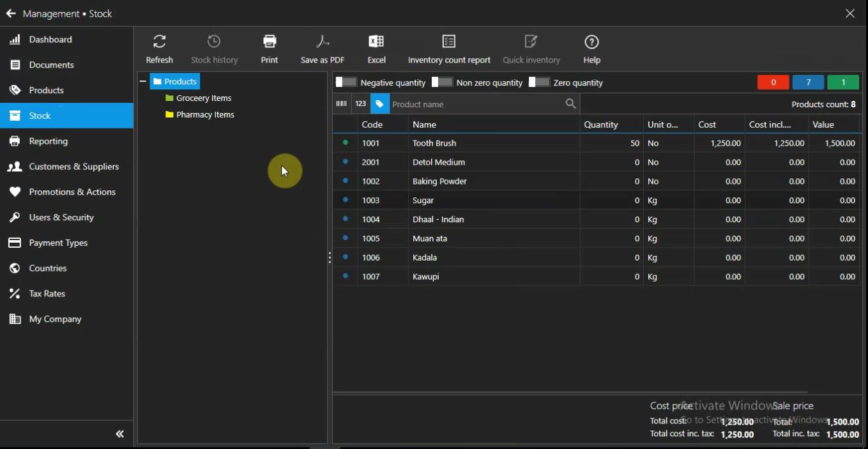The width and height of the screenshot is (868, 449).
Task: Select Groceery Items folder
Action: [199, 98]
